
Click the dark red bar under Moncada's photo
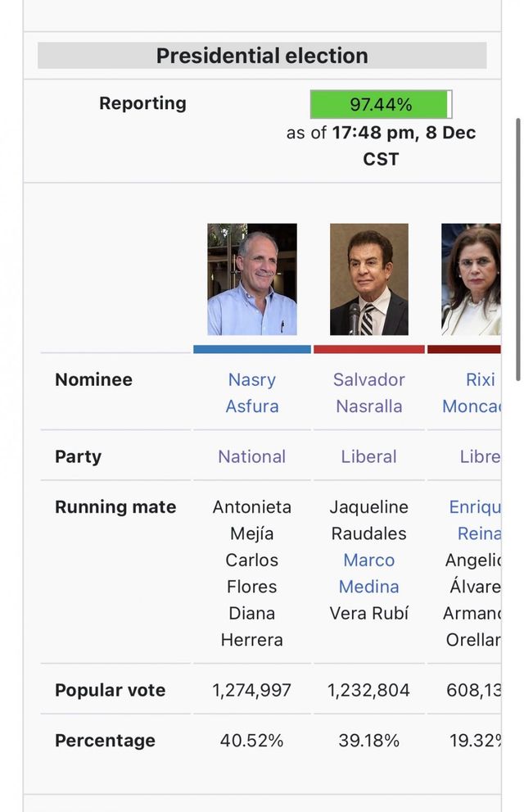pos(464,349)
